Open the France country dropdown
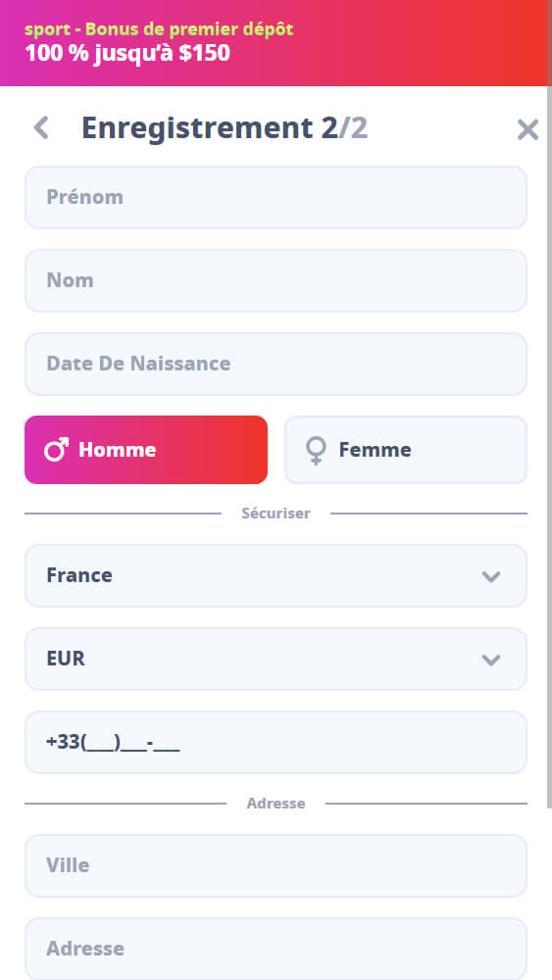Viewport: 552px width, 980px height. pyautogui.click(x=276, y=575)
